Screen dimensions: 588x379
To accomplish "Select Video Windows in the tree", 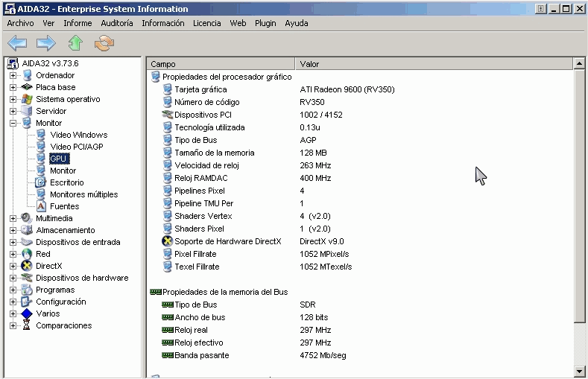I will pyautogui.click(x=79, y=135).
